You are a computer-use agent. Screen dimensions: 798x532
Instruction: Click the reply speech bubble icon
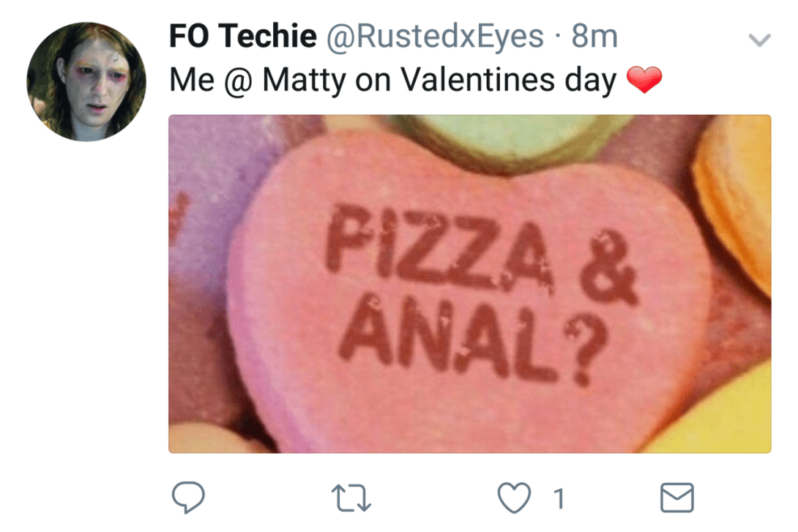click(x=187, y=498)
